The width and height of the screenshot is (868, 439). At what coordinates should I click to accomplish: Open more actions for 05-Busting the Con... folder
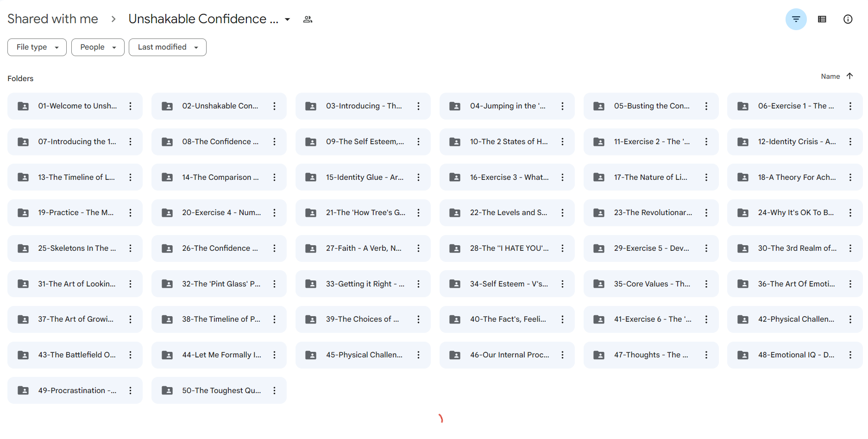[706, 106]
